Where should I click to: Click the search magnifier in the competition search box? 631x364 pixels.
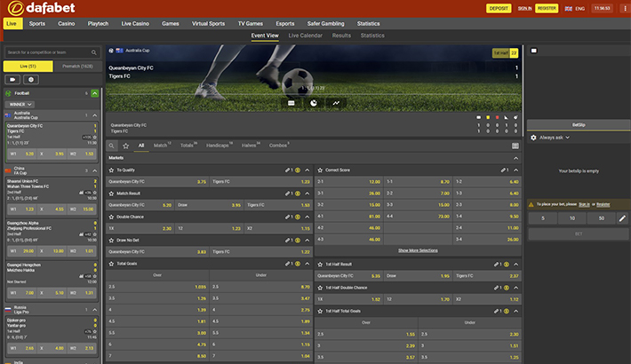coord(94,52)
